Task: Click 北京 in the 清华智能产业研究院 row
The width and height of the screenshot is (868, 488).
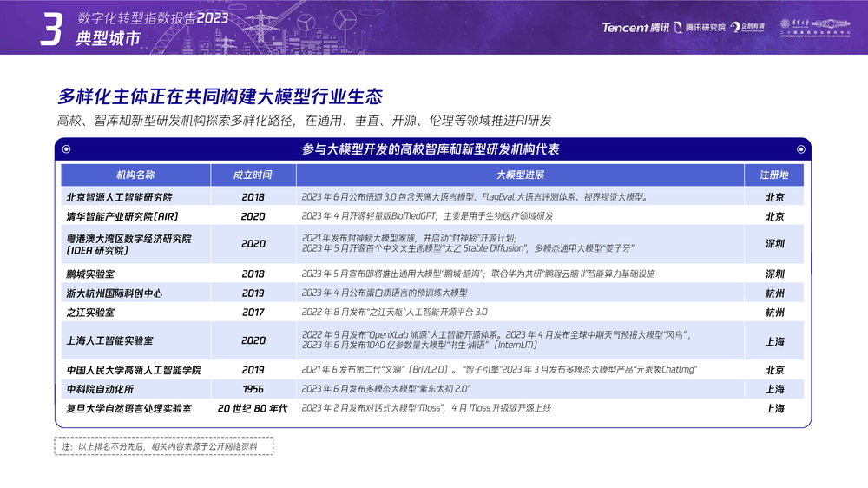Action: [x=774, y=216]
